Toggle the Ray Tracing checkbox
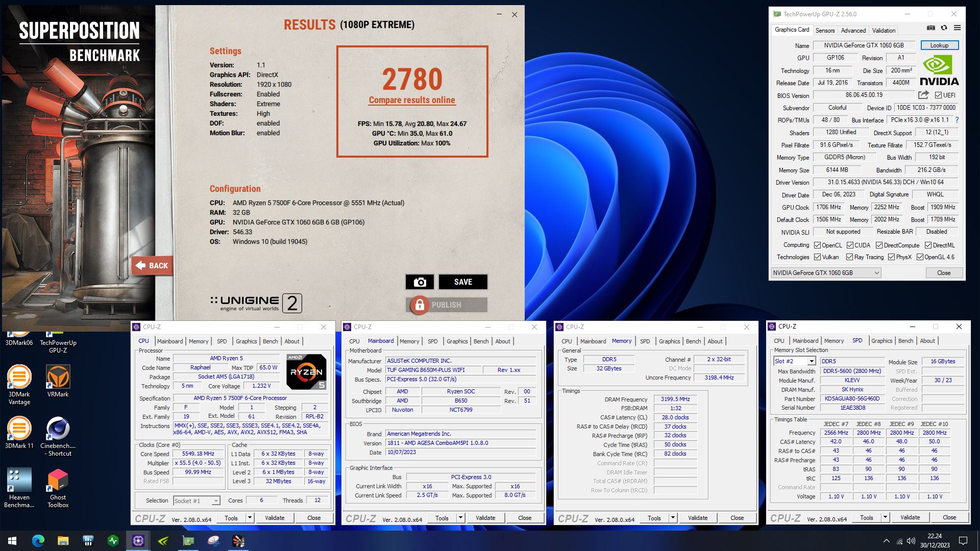Screen dimensions: 980x551 click(x=849, y=257)
